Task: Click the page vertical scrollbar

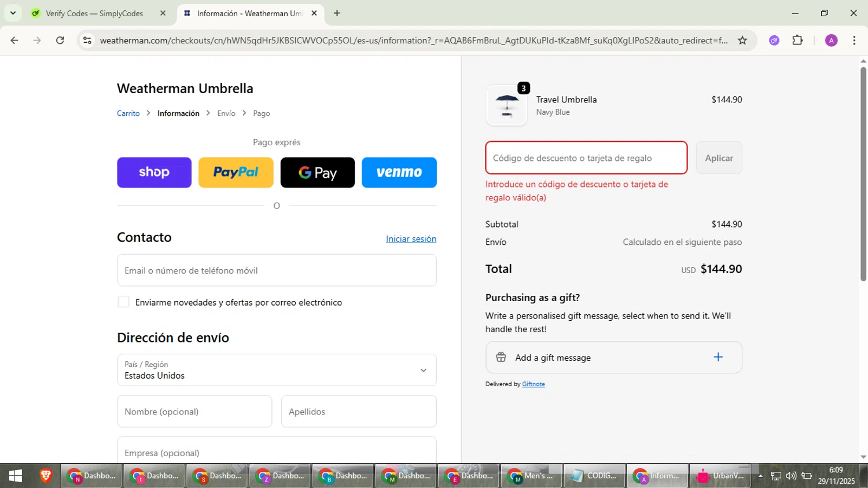Action: [863, 174]
